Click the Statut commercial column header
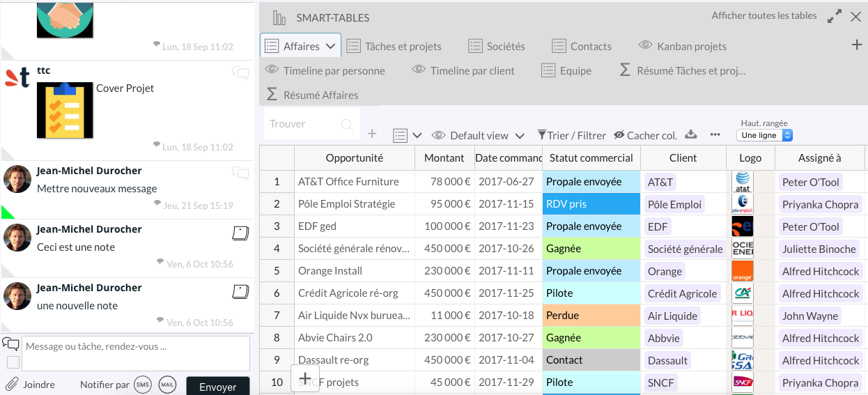Viewport: 868px width, 395px height. point(591,158)
